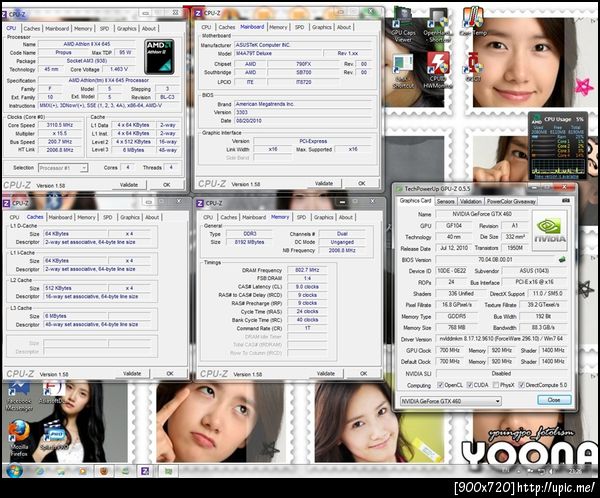
Task: Open Internet Explorer from the taskbar
Action: coord(39,471)
